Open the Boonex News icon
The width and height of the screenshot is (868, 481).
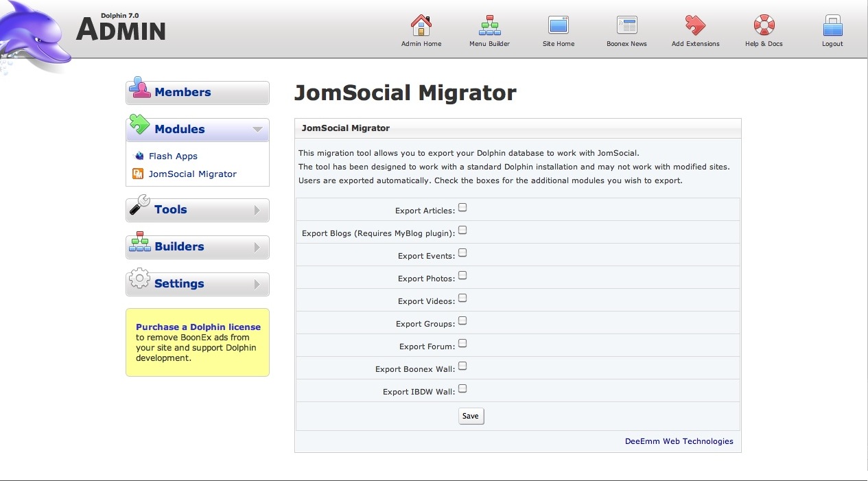point(627,25)
